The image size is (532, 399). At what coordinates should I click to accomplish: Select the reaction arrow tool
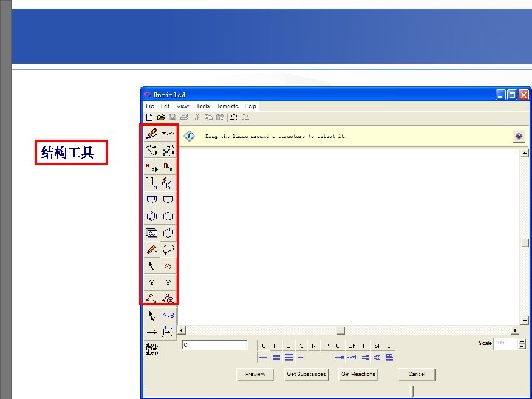[151, 332]
